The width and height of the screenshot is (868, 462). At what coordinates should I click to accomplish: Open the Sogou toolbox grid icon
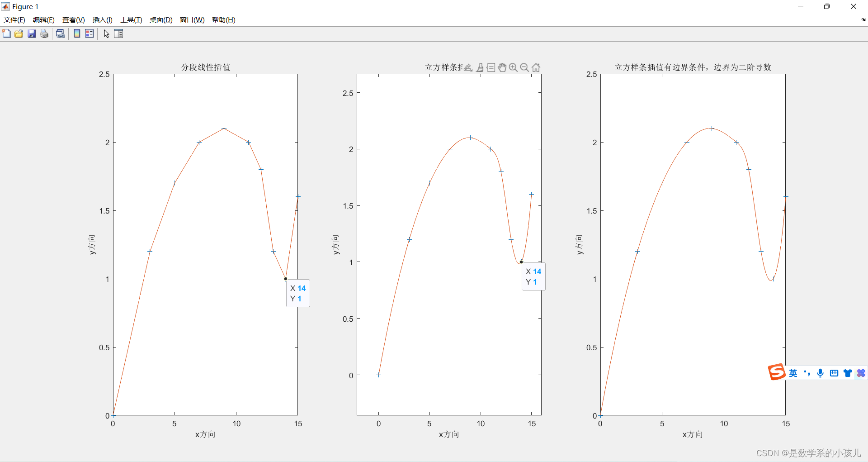tap(861, 373)
